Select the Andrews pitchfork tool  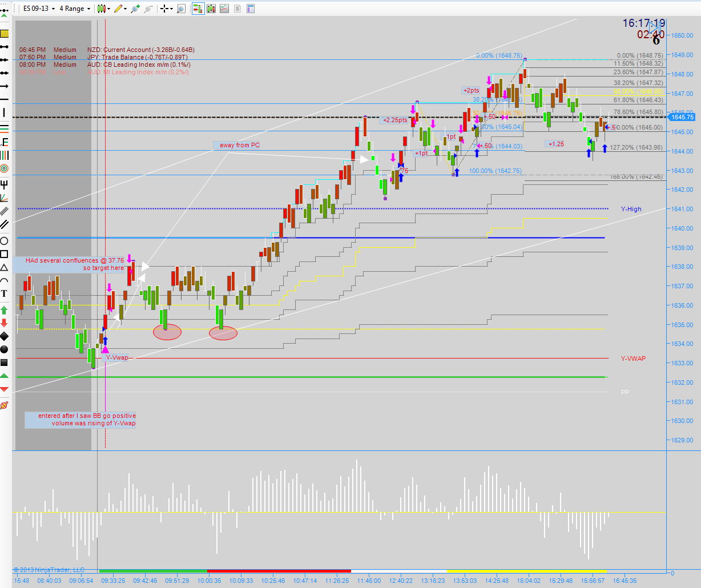point(5,184)
